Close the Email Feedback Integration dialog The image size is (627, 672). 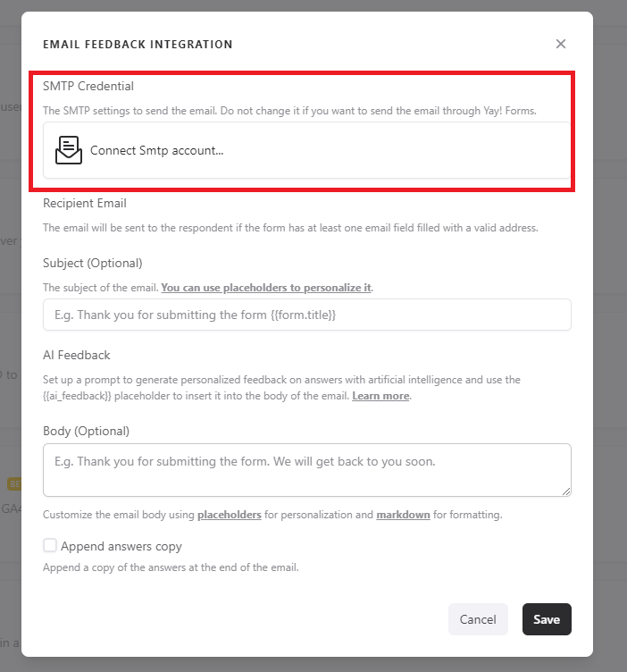tap(561, 44)
